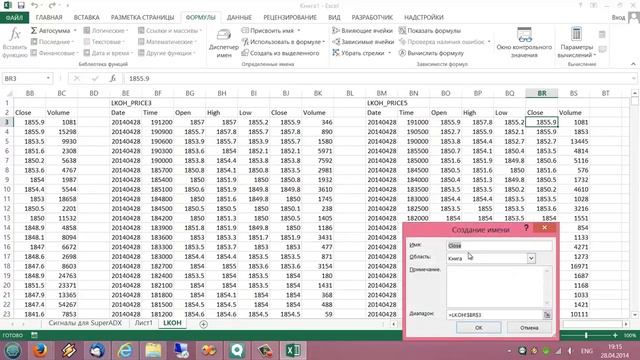The height and width of the screenshot is (360, 640).
Task: Expand the Name Box dropdown arrow
Action: (x=48, y=78)
